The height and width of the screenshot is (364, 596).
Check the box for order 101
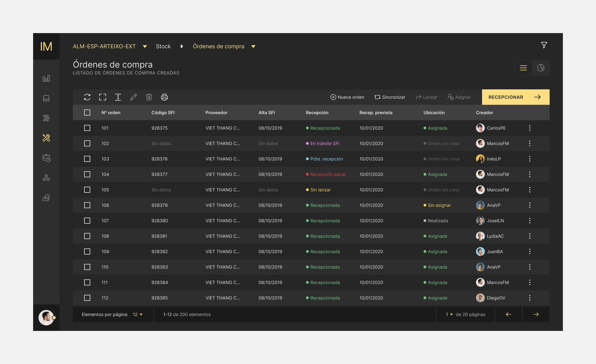click(x=87, y=128)
